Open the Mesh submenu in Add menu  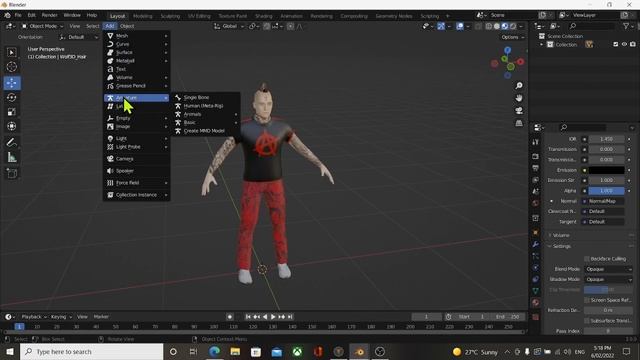(x=137, y=36)
